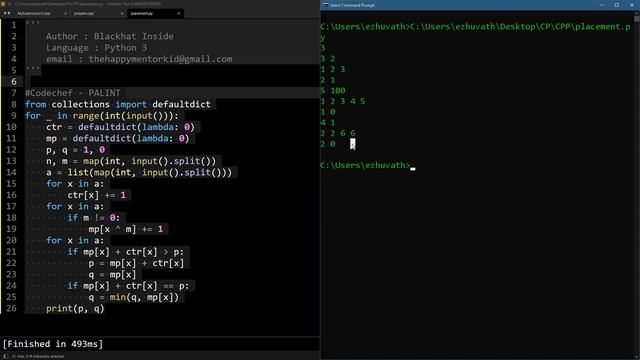Click 'ctr[x] += 1' on line 16
The width and height of the screenshot is (640, 360).
pos(97,195)
